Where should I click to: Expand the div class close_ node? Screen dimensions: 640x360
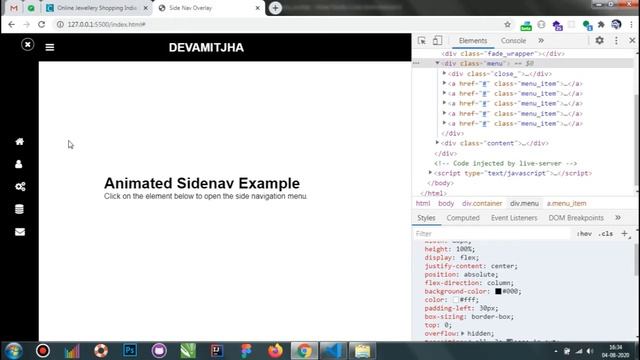click(444, 73)
